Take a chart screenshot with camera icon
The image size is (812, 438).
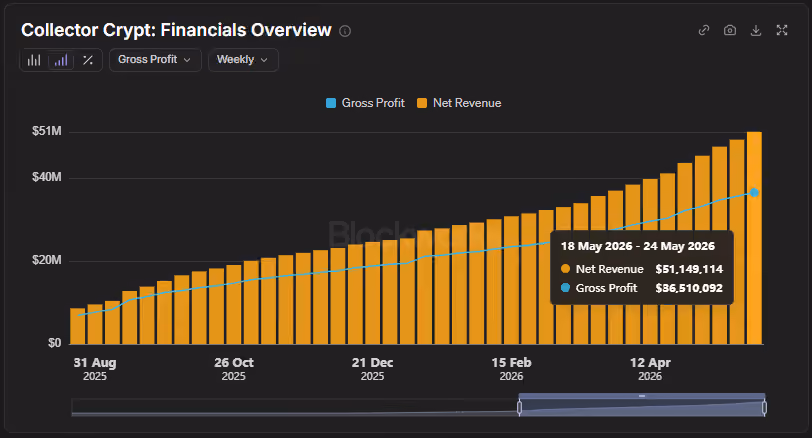(x=730, y=30)
